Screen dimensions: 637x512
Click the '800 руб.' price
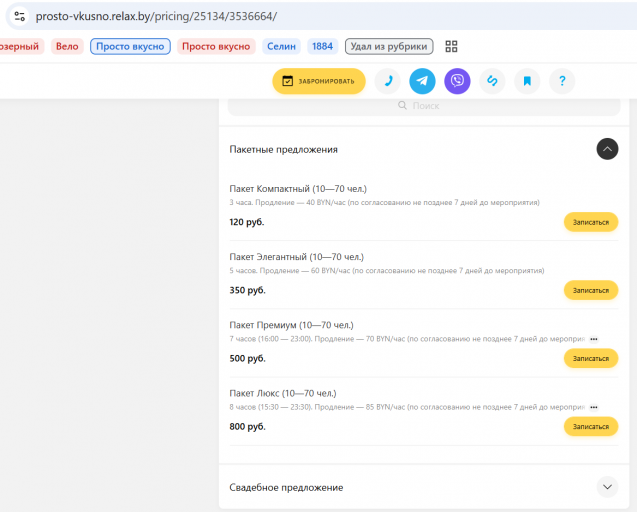[247, 427]
